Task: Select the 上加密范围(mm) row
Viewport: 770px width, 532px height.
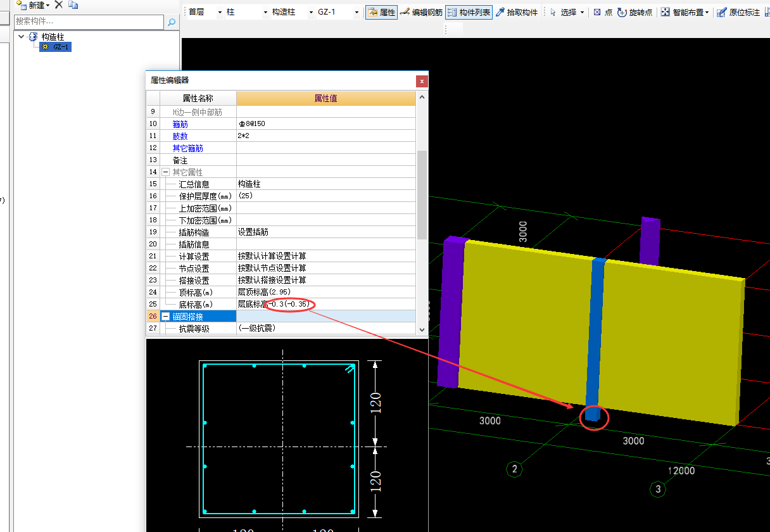Action: pyautogui.click(x=281, y=208)
